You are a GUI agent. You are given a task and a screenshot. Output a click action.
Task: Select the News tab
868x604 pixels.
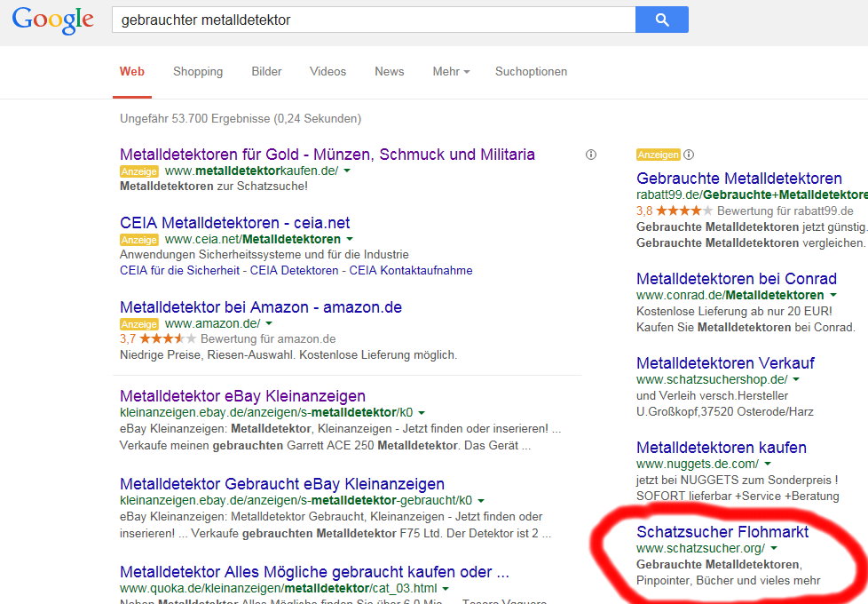click(389, 71)
